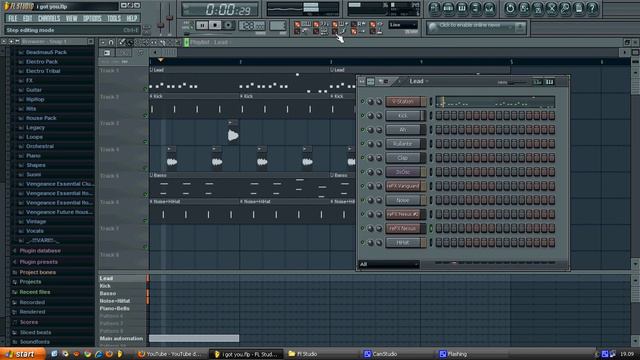The image size is (640, 360).
Task: Open the piano roll shortcut icon
Action: (x=462, y=8)
